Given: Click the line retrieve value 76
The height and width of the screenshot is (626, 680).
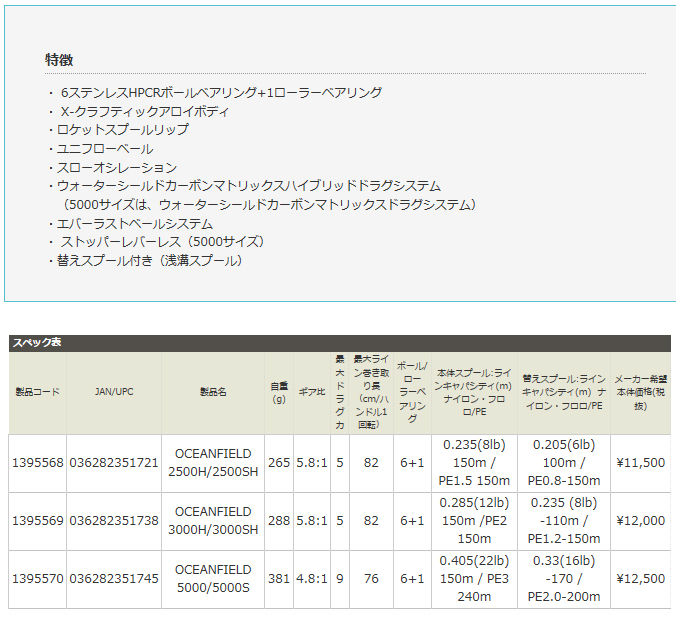Looking at the screenshot, I should point(371,579).
